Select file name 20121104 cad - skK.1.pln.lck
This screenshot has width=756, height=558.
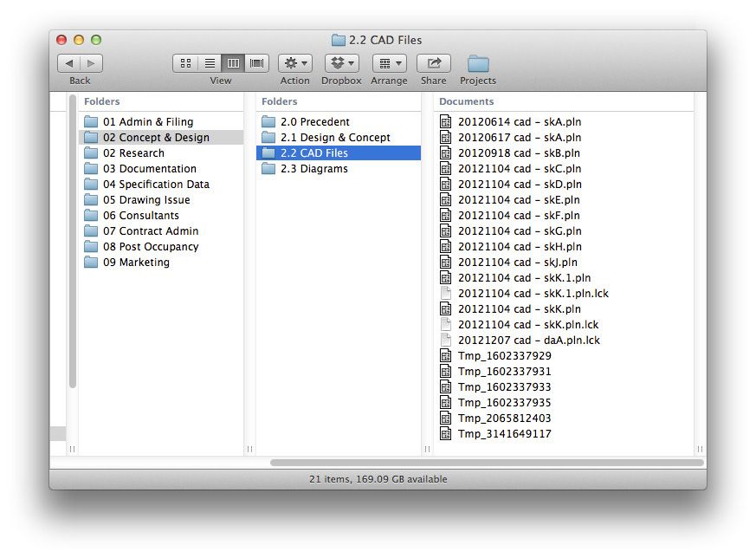coord(533,293)
